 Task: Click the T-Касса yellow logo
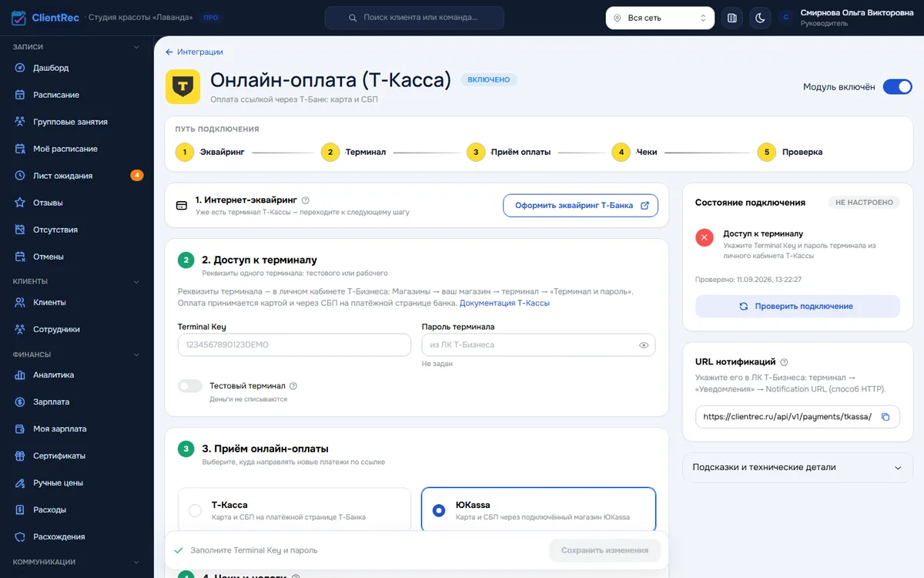182,86
